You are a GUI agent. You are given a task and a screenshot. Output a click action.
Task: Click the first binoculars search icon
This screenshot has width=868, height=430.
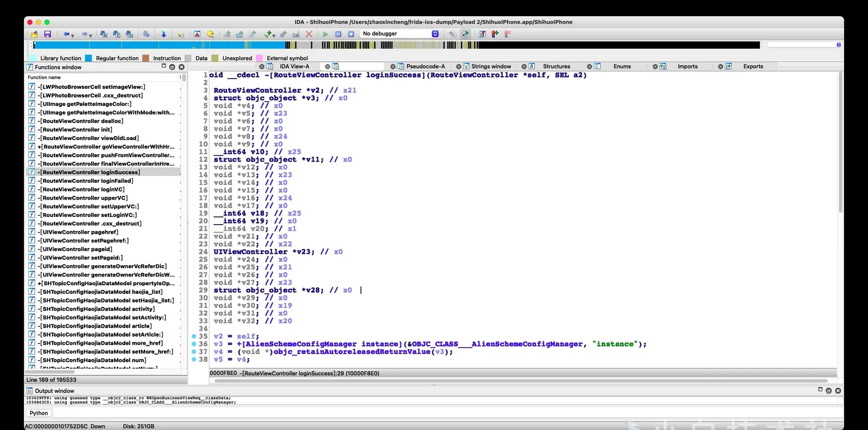click(103, 34)
